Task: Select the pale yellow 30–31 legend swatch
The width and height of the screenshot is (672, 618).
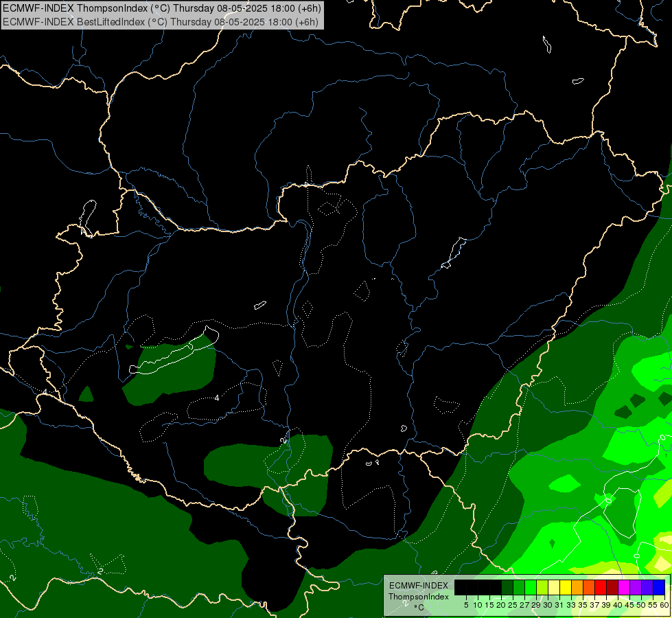Action: 554,587
